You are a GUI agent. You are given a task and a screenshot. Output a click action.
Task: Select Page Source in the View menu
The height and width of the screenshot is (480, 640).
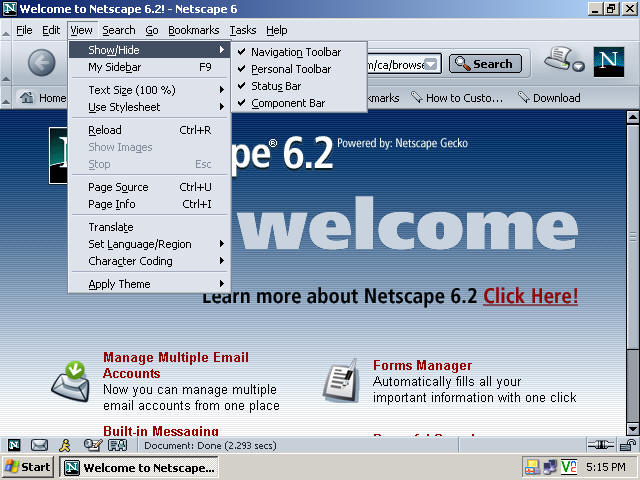[150, 187]
